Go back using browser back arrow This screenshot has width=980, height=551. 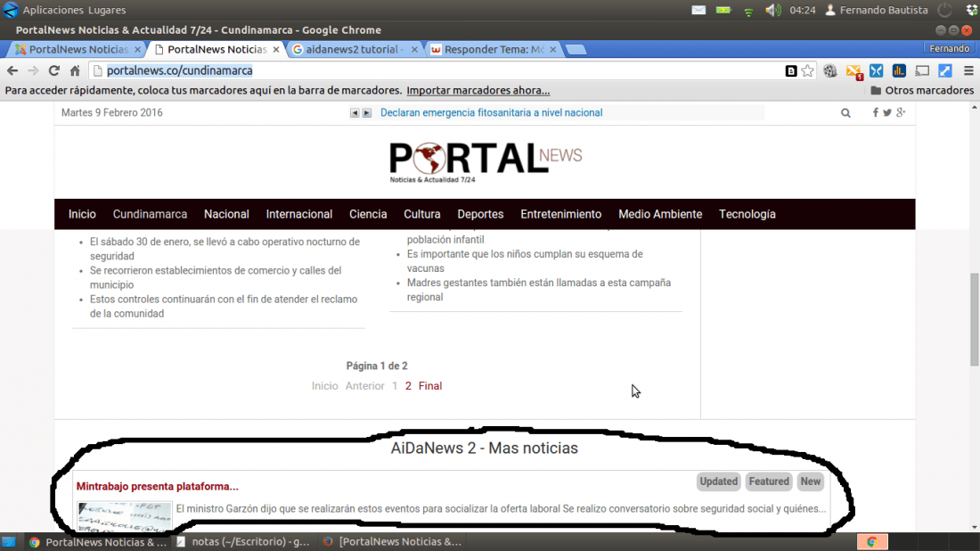[x=12, y=70]
